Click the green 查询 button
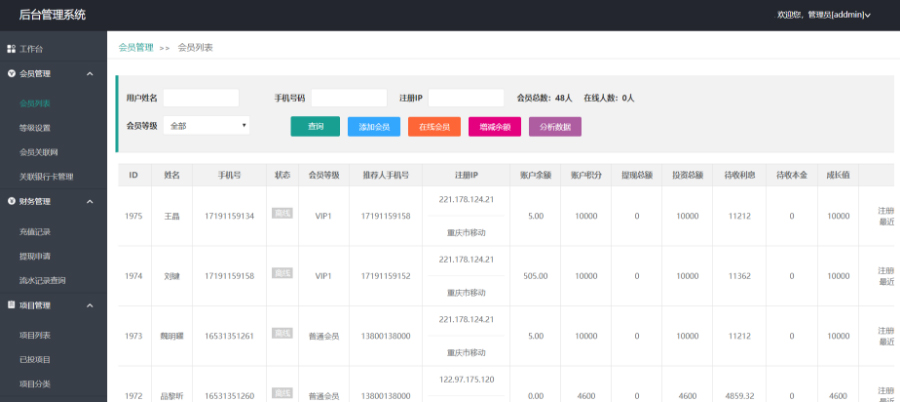This screenshot has height=402, width=900. (x=315, y=126)
